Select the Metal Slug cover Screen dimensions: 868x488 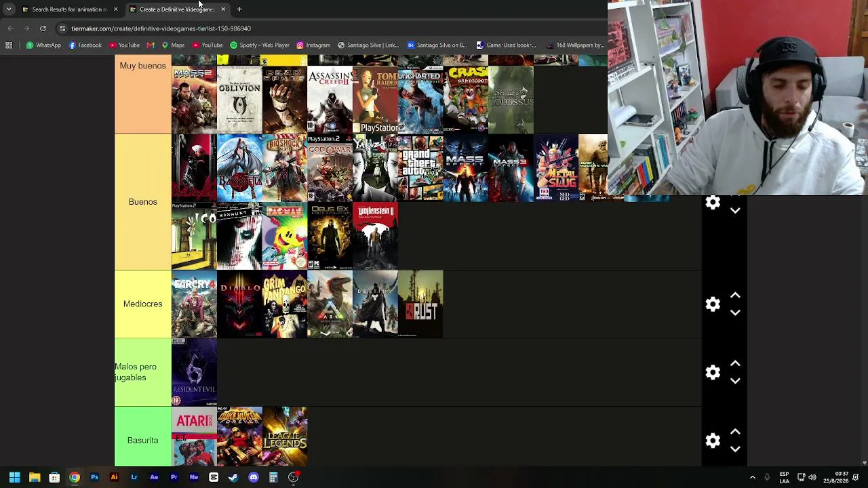click(x=556, y=168)
